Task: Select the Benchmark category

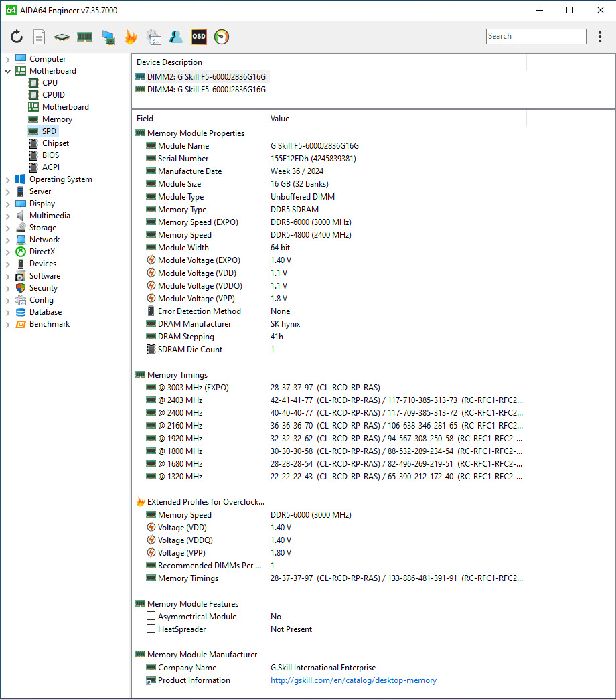Action: (50, 324)
